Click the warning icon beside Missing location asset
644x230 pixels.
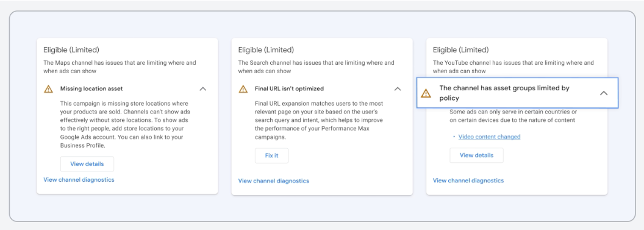click(48, 88)
